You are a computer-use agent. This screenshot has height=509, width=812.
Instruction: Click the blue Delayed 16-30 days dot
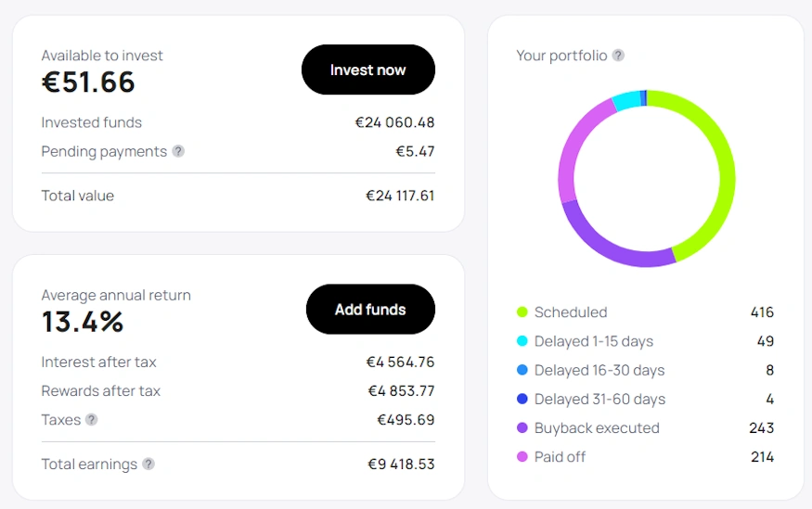pos(522,370)
